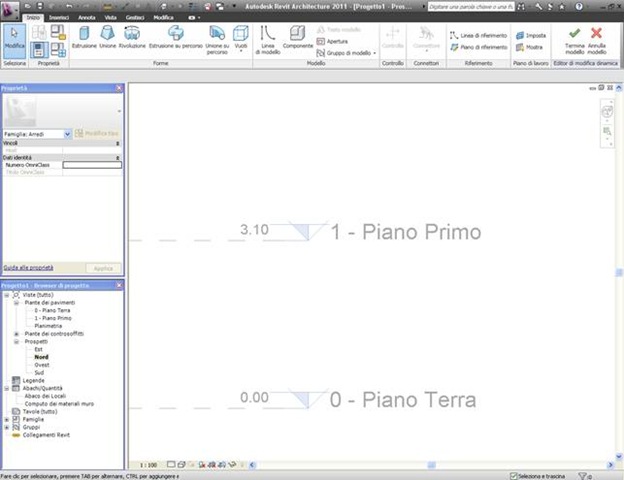The image size is (624, 480).
Task: Switch to the Inserisci ribbon tab
Action: [59, 18]
